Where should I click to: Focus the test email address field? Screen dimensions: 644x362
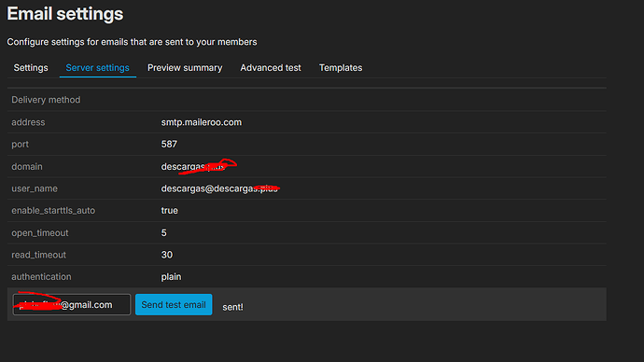72,304
